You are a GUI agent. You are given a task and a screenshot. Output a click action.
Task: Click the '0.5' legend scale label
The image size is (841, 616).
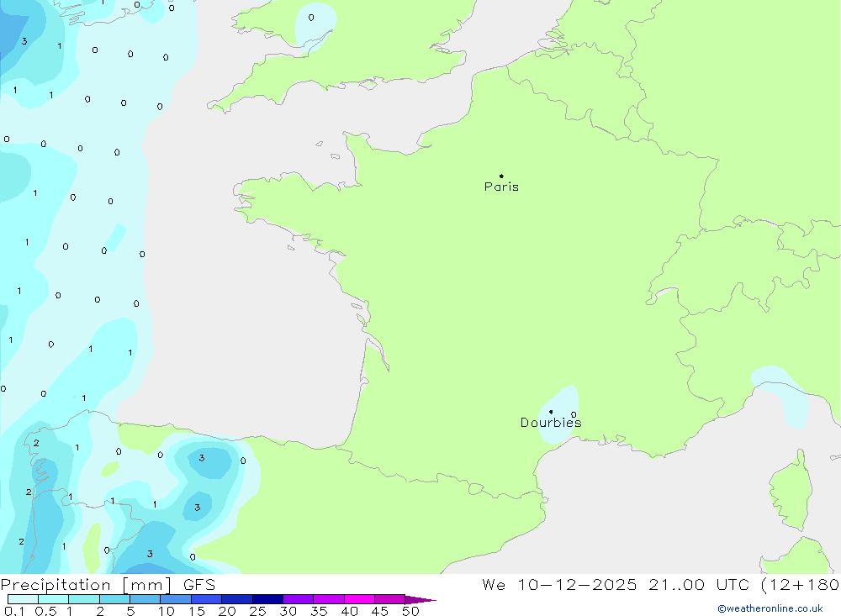click(45, 611)
